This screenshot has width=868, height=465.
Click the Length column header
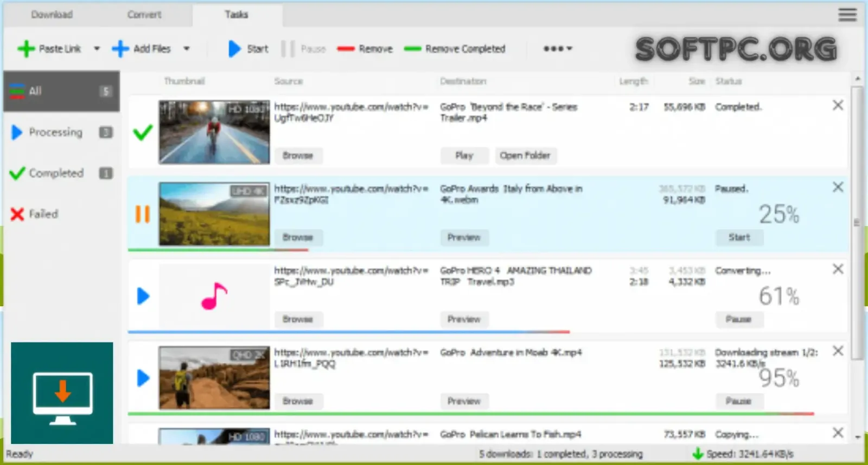click(634, 81)
